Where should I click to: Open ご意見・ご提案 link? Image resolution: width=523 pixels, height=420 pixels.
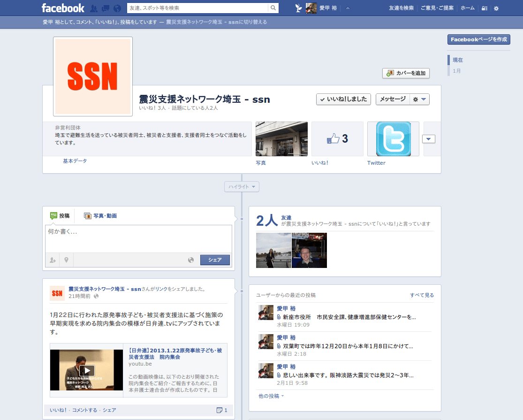click(437, 8)
